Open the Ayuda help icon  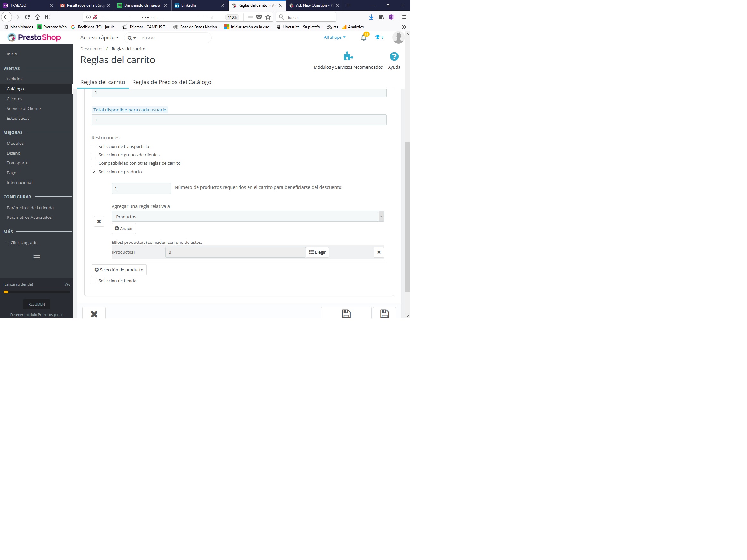pyautogui.click(x=394, y=56)
